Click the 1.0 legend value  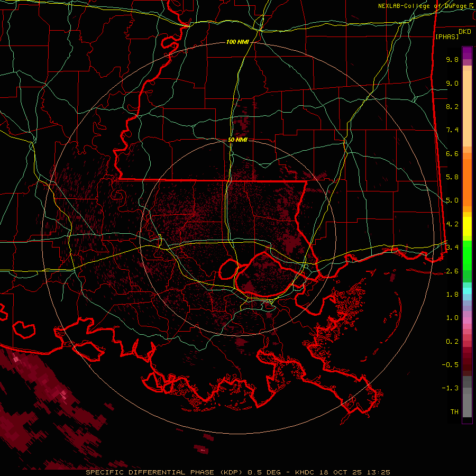(x=452, y=318)
